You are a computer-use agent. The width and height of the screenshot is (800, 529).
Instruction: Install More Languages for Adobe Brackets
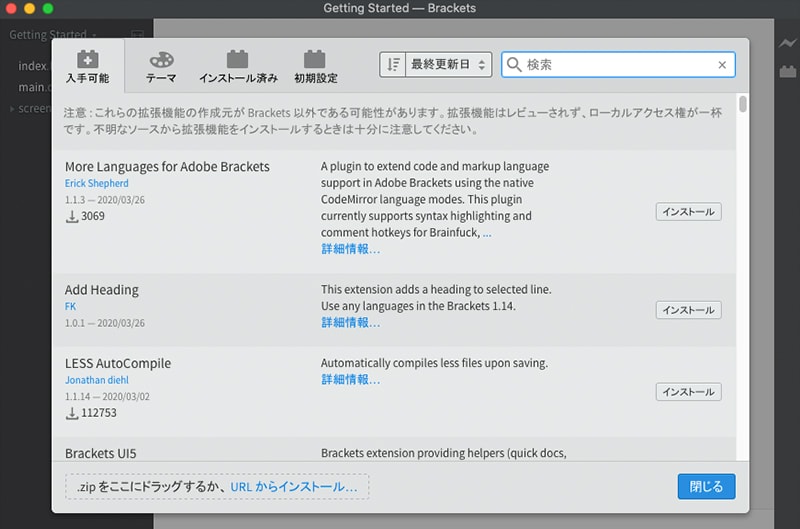(x=688, y=212)
